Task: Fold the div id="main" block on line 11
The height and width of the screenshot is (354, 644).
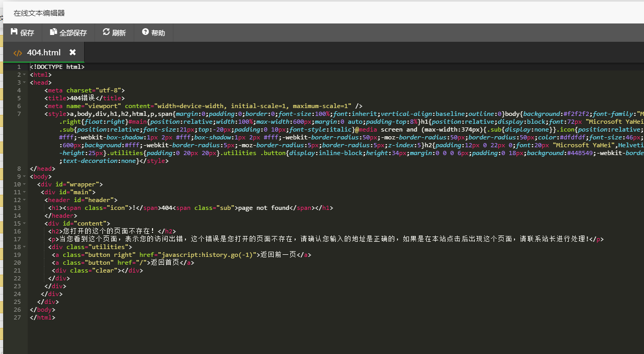Action: click(25, 192)
